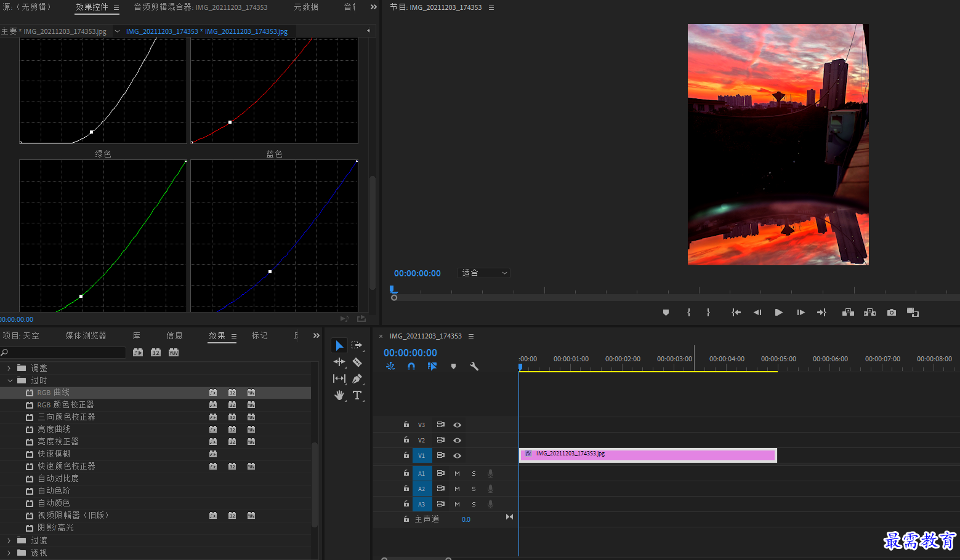Open the master clip dropdown in effect controls
This screenshot has height=560, width=960.
(117, 31)
